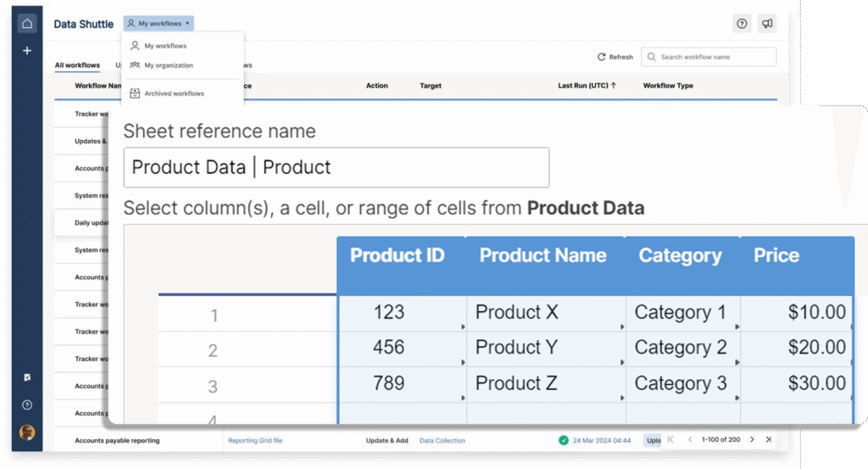Open the Accounts payable reporting workflow row

point(117,441)
